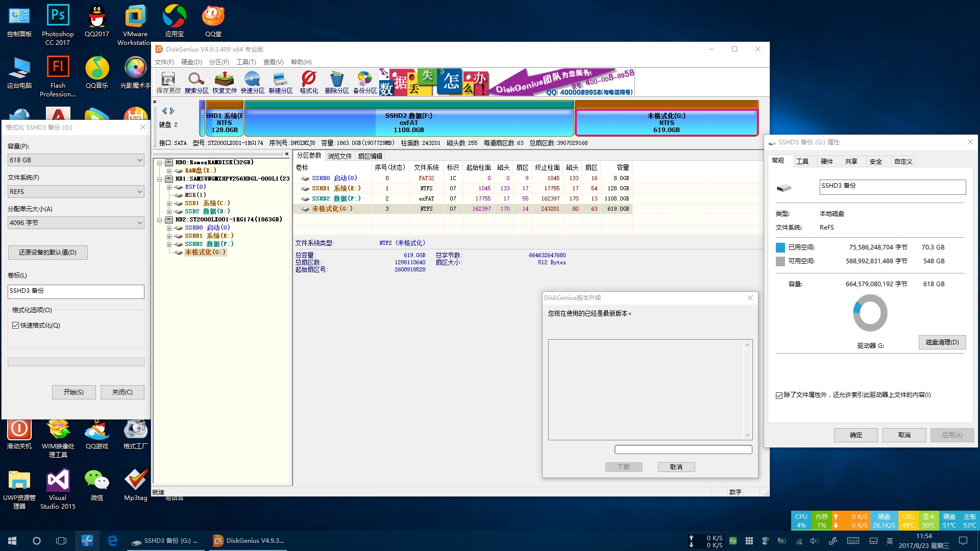Open QQ音乐 desktop icon
This screenshot has height=551, width=980.
click(x=96, y=72)
